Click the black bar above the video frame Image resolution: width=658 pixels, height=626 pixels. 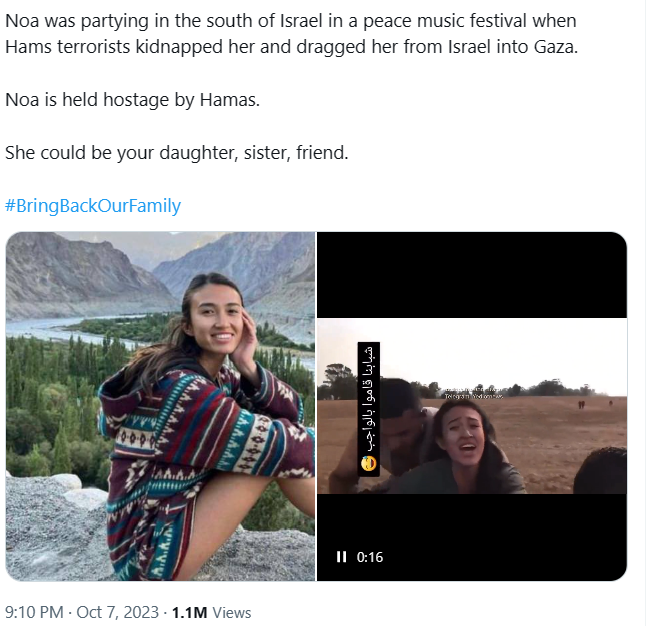pos(471,275)
